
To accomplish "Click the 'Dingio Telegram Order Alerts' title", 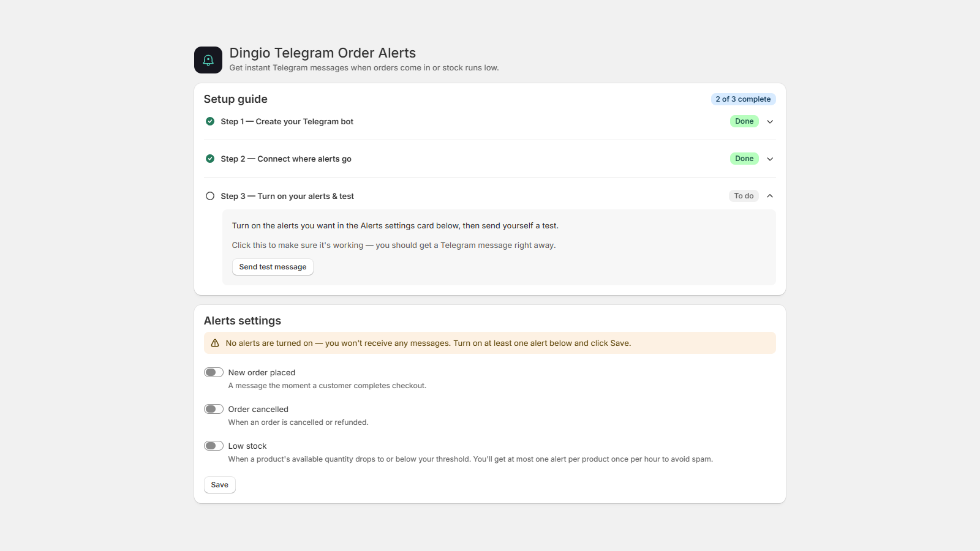I will pos(323,53).
